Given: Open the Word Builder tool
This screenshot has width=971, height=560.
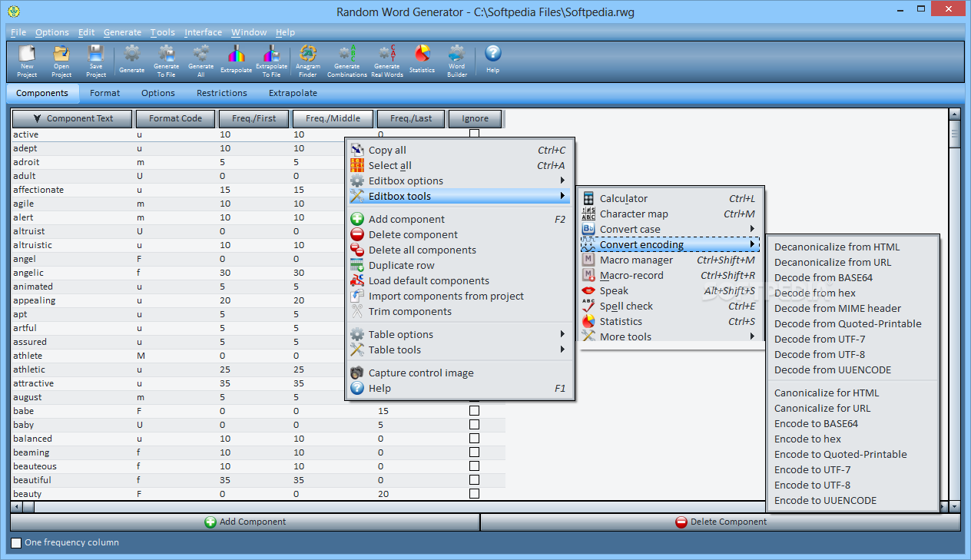Looking at the screenshot, I should click(457, 61).
